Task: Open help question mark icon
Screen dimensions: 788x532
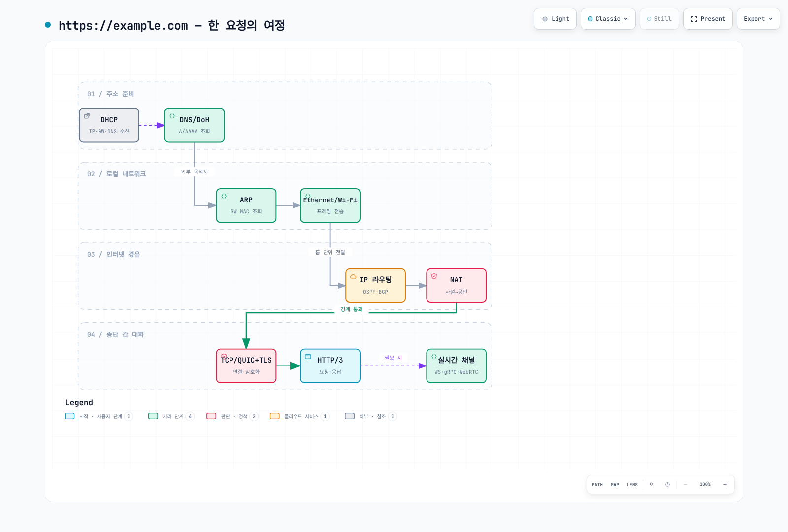Action: click(667, 485)
